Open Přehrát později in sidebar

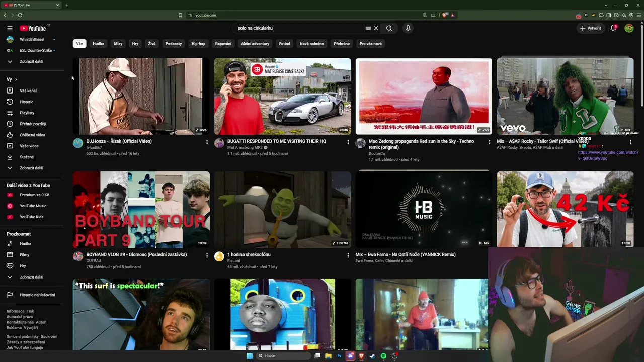point(33,124)
